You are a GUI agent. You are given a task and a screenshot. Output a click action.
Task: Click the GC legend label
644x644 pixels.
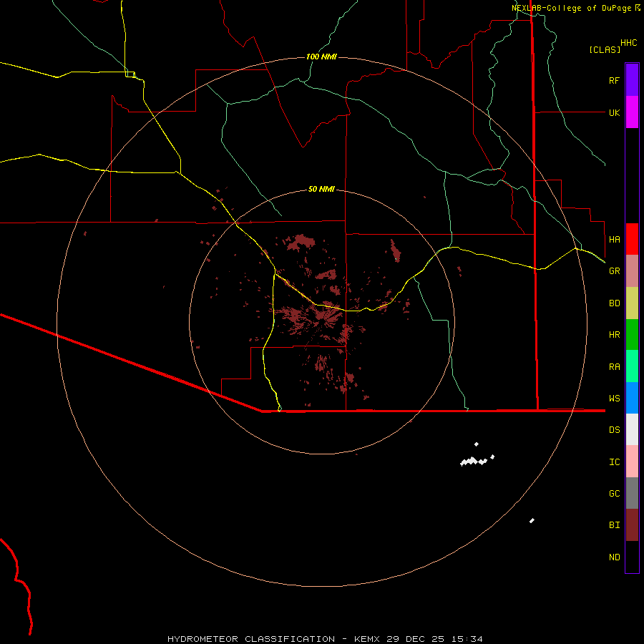(614, 493)
